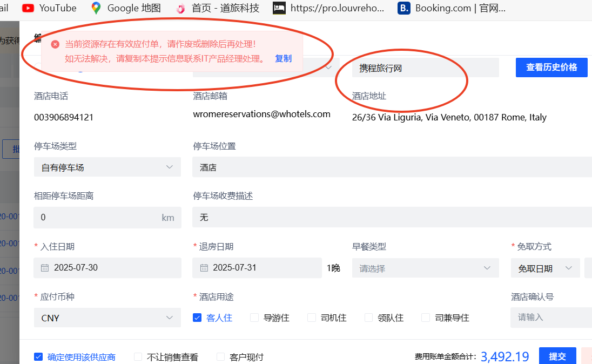The height and width of the screenshot is (364, 592).
Task: Expand the 免取方式 免取日期 dropdown
Action: point(545,268)
